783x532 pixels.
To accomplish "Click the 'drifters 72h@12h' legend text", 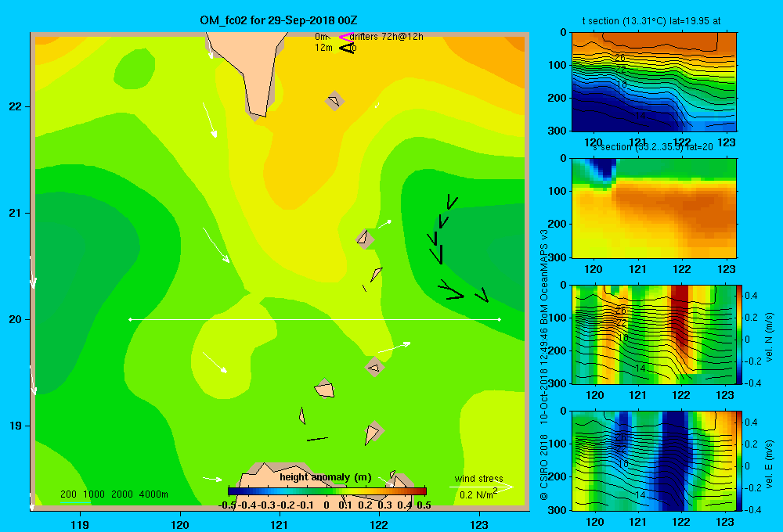I will click(x=387, y=37).
